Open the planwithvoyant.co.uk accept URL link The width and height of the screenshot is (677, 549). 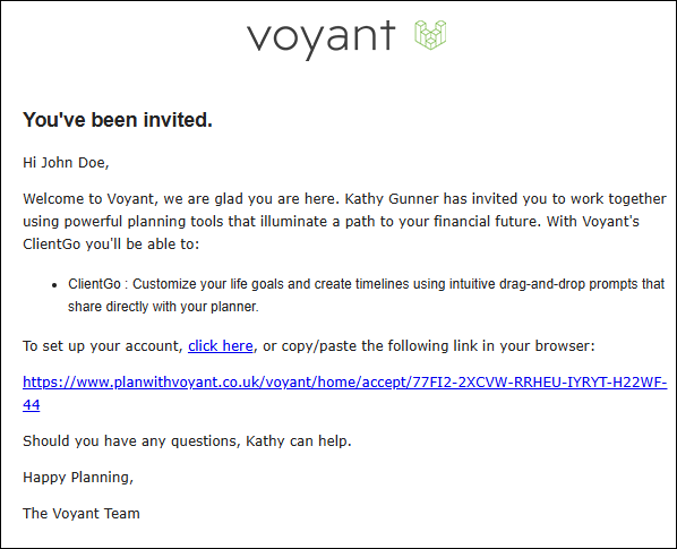pyautogui.click(x=345, y=382)
